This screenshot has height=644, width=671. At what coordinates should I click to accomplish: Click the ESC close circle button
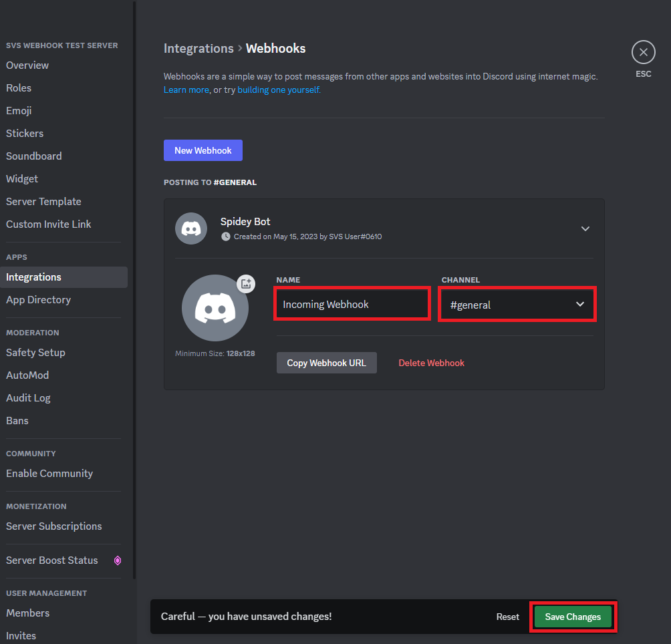(643, 51)
